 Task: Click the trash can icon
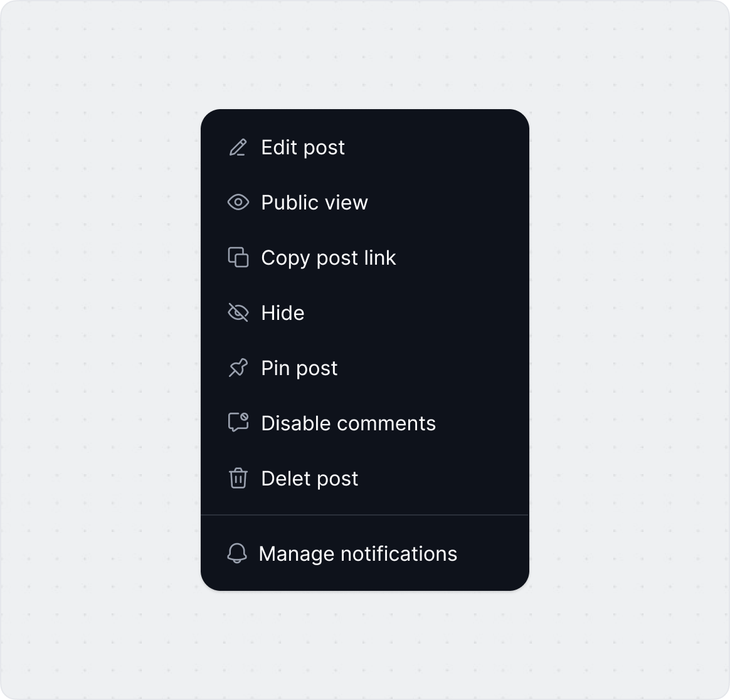tap(238, 478)
